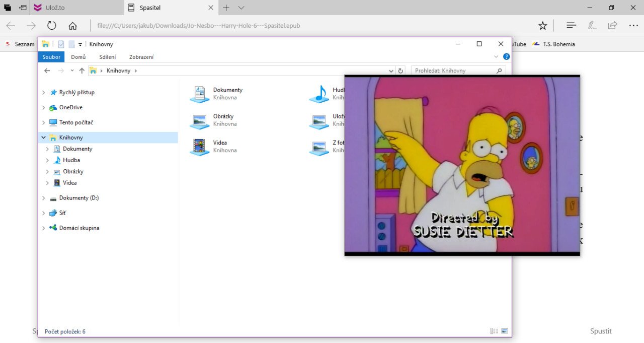
Task: Open address bar history dropdown
Action: point(391,71)
